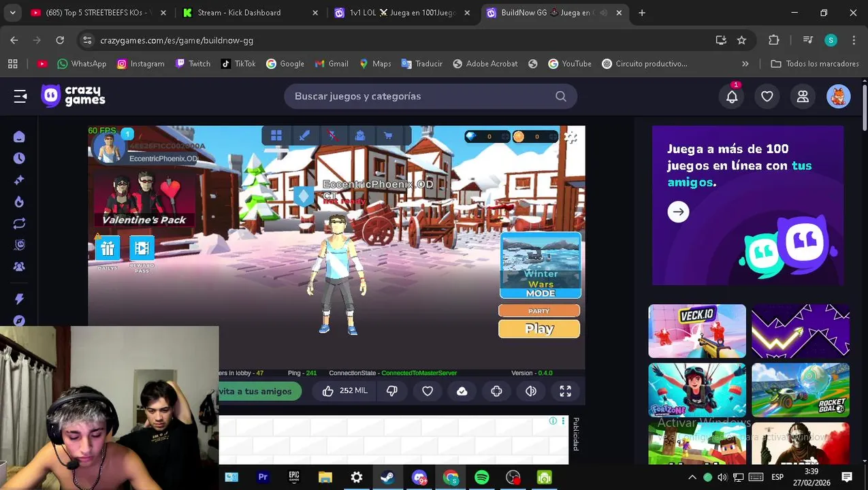
Task: Click the gold coin currency counter
Action: click(535, 137)
